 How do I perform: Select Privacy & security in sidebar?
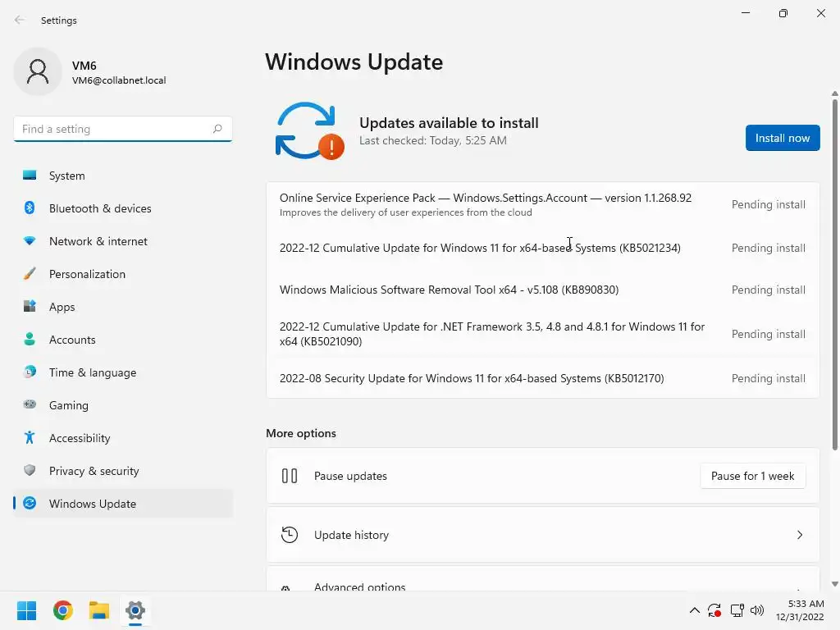[x=123, y=470]
